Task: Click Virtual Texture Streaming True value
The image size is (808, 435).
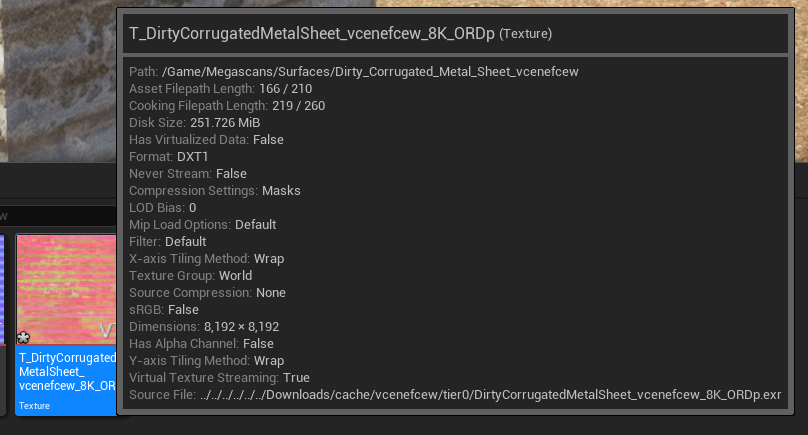Action: [296, 378]
